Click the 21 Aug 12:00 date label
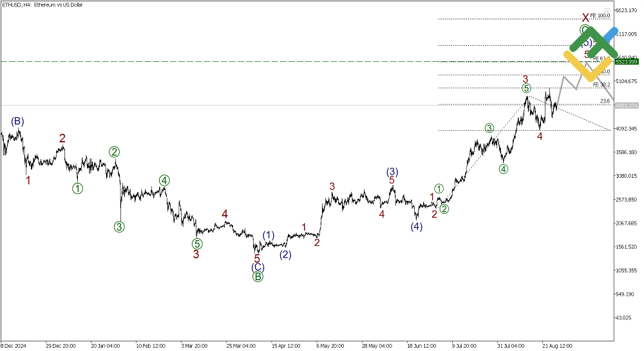The width and height of the screenshot is (644, 351). pyautogui.click(x=556, y=345)
